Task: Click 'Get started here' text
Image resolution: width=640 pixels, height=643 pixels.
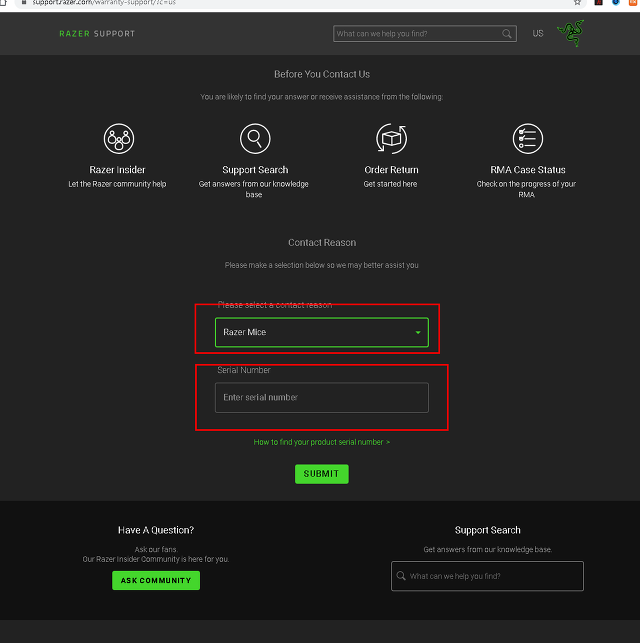Action: pyautogui.click(x=390, y=184)
